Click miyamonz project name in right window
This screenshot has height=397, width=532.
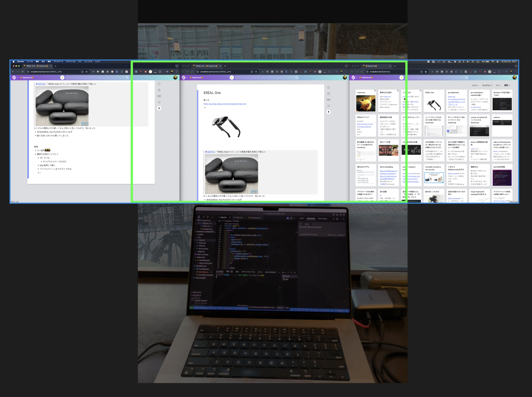[x=366, y=77]
